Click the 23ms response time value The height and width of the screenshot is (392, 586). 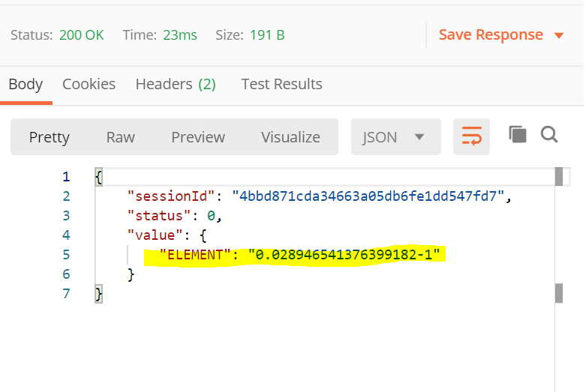(x=180, y=35)
